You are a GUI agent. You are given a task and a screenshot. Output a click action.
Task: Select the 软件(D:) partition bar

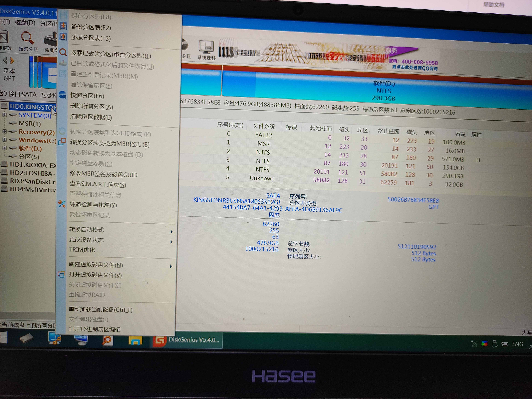click(x=384, y=91)
